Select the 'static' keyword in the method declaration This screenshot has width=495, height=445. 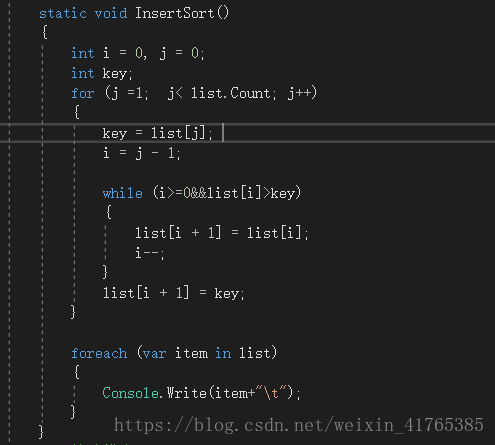point(63,14)
